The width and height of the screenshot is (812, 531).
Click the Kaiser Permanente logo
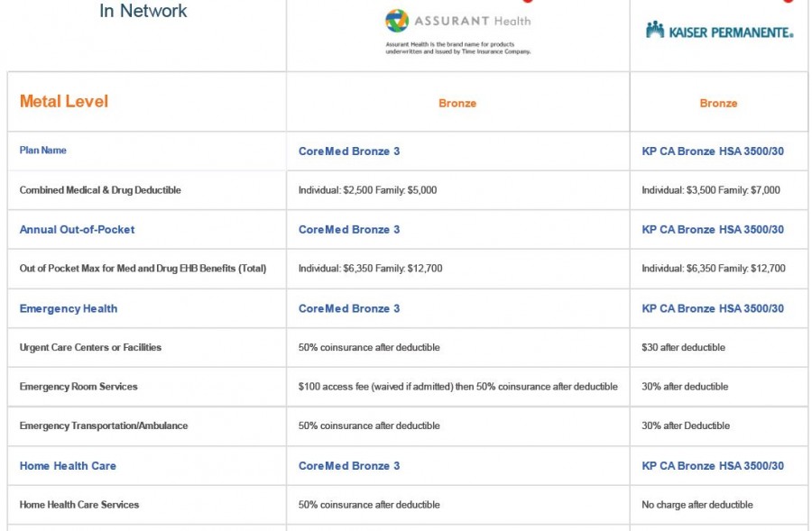click(x=719, y=32)
